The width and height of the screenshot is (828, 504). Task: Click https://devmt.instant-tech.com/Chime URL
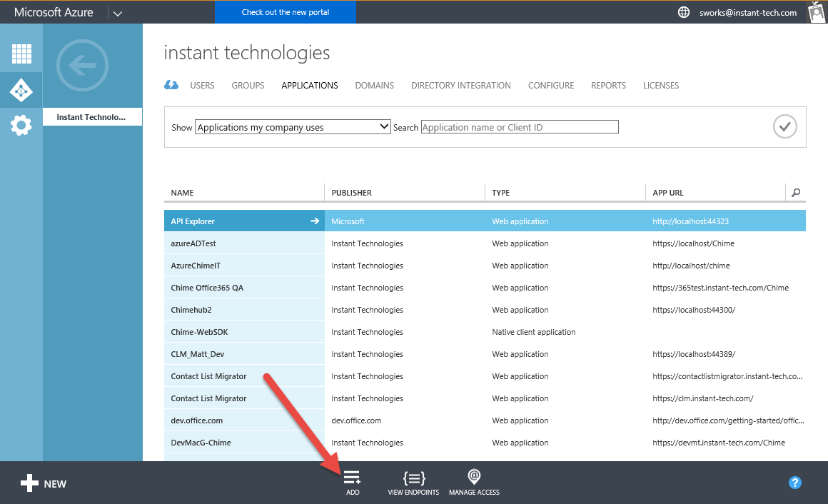click(x=719, y=443)
